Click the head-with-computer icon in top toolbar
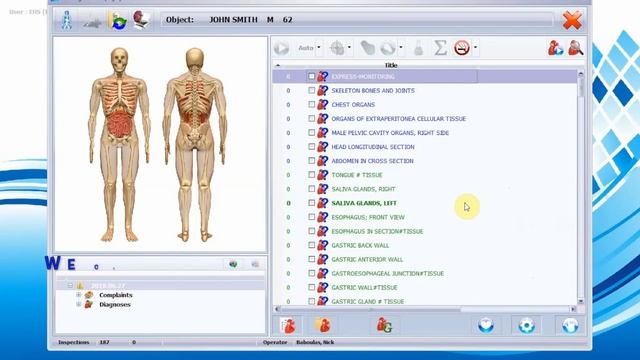 pyautogui.click(x=142, y=20)
